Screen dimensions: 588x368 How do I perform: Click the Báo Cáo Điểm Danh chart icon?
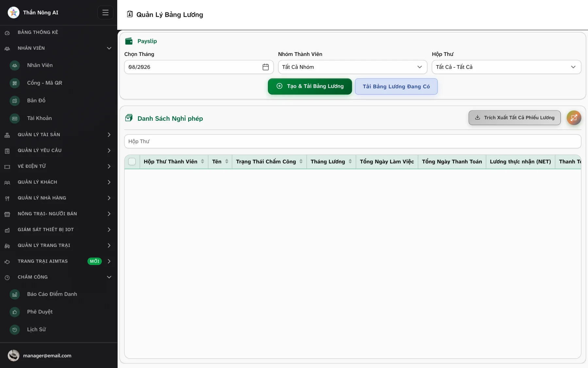15,294
